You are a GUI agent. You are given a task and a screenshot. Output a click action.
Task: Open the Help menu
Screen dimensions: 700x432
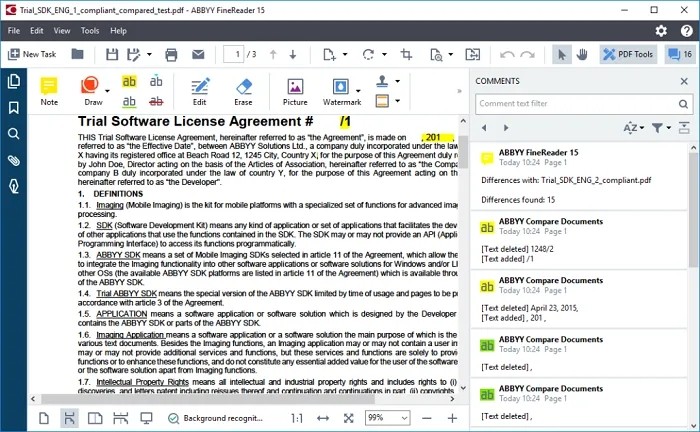(118, 31)
